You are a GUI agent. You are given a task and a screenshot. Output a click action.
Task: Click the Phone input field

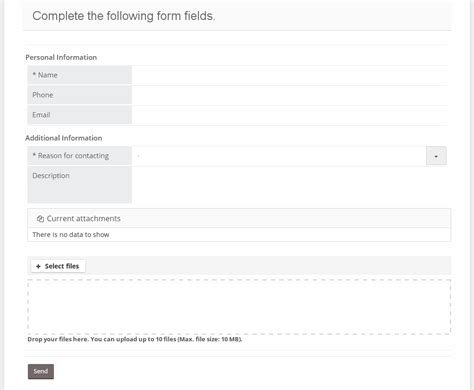coord(290,95)
